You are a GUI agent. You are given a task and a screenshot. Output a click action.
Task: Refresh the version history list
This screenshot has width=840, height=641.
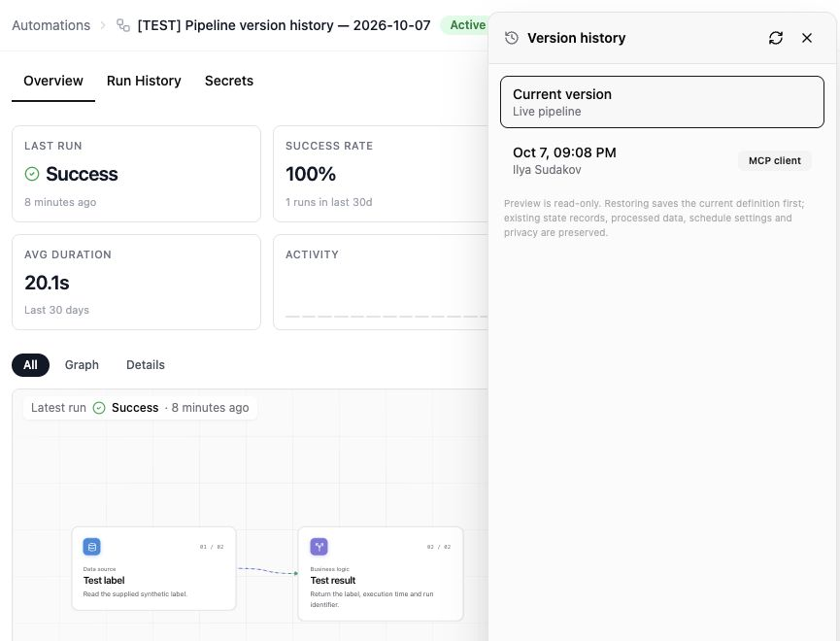pos(776,38)
